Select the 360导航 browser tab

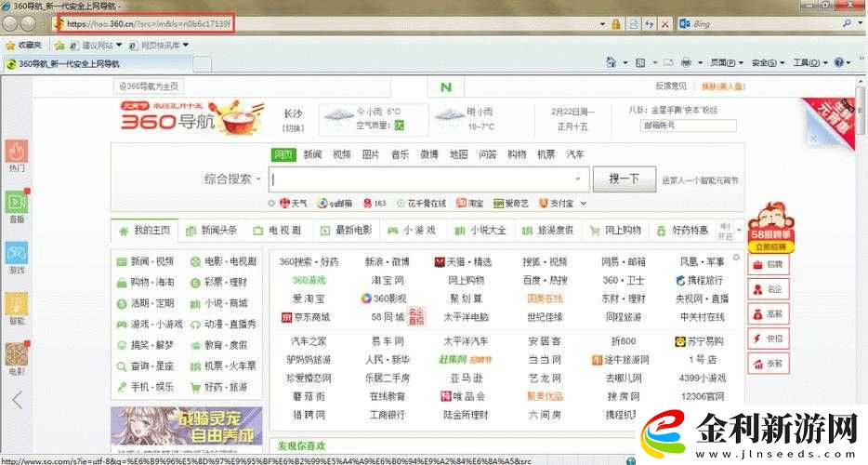(x=98, y=64)
